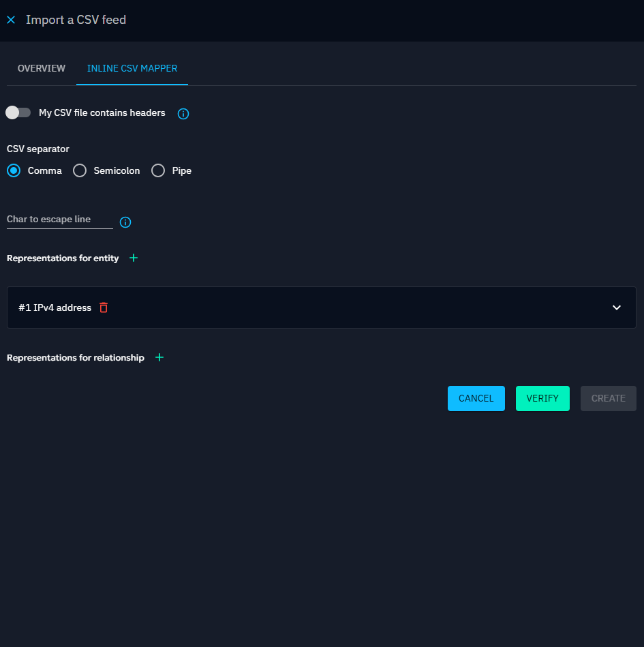Toggle the CSV file contains headers switch
The height and width of the screenshot is (647, 644).
coord(18,112)
